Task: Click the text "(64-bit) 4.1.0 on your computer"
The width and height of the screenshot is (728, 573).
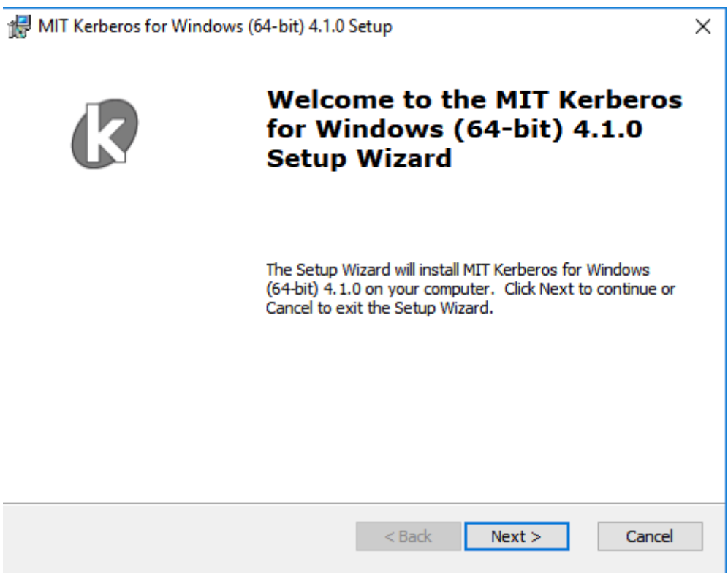Action: (378, 289)
